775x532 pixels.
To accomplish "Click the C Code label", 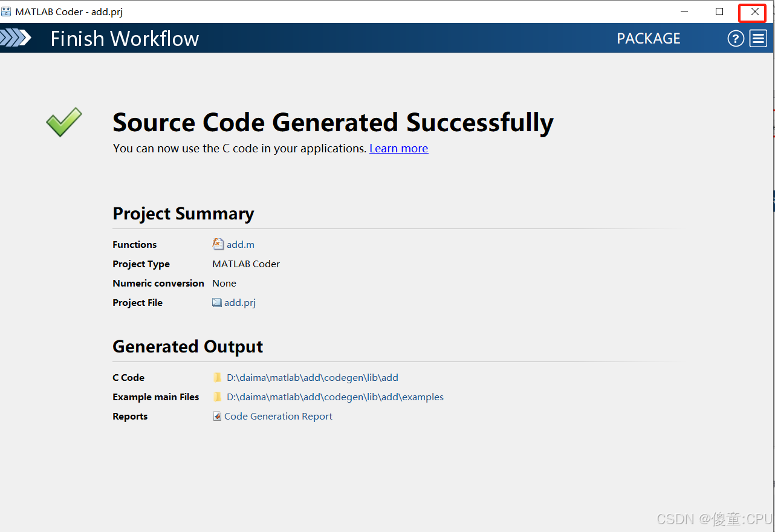I will [x=129, y=378].
